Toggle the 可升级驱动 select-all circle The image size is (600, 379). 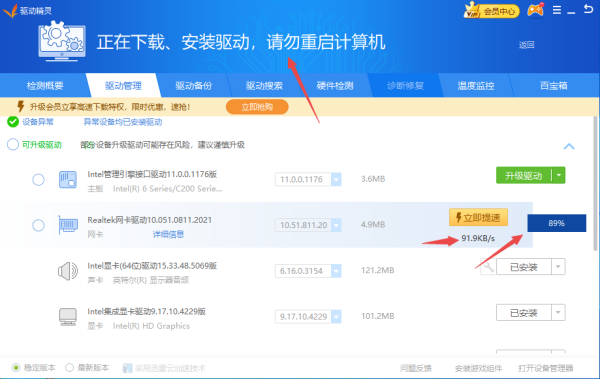pos(13,144)
